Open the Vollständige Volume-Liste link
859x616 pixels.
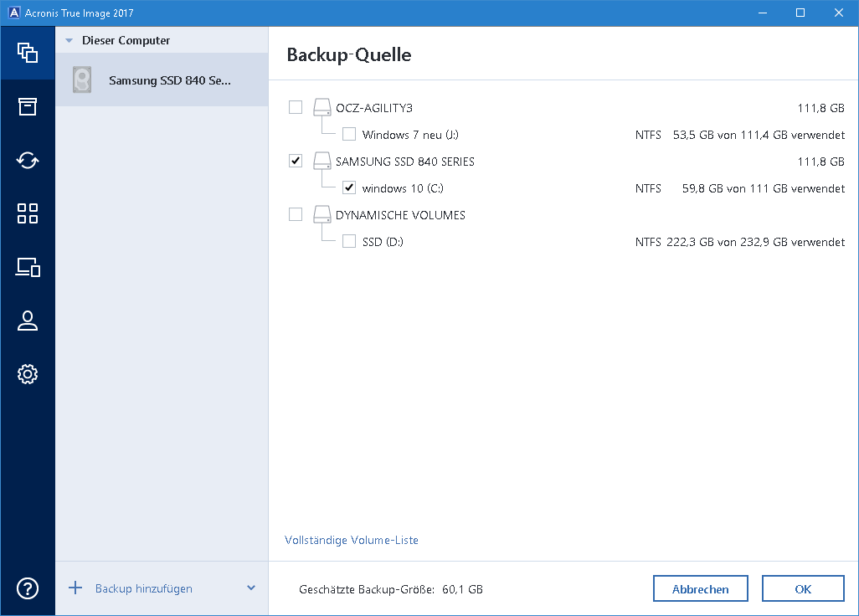[x=352, y=540]
